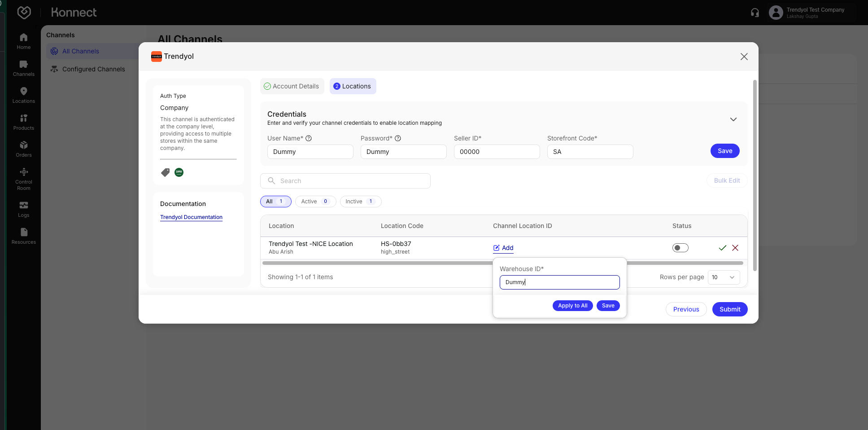The width and height of the screenshot is (868, 430).
Task: Click the Trendyol brand logo
Action: pyautogui.click(x=157, y=56)
